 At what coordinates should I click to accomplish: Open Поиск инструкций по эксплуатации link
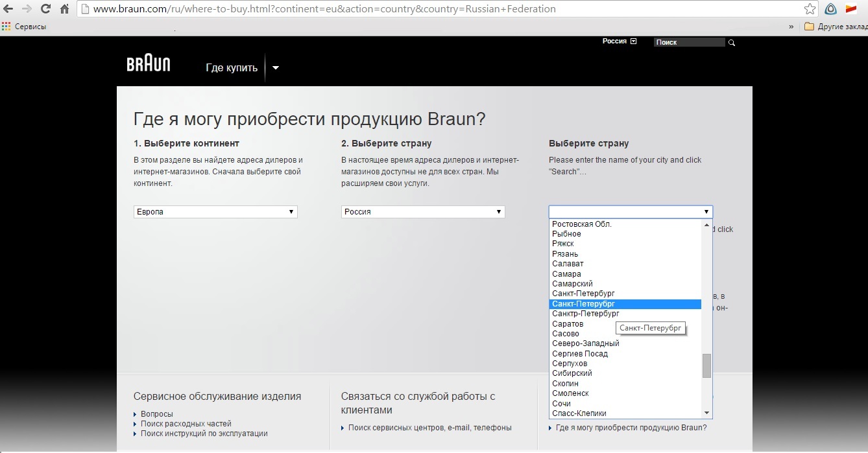point(204,434)
